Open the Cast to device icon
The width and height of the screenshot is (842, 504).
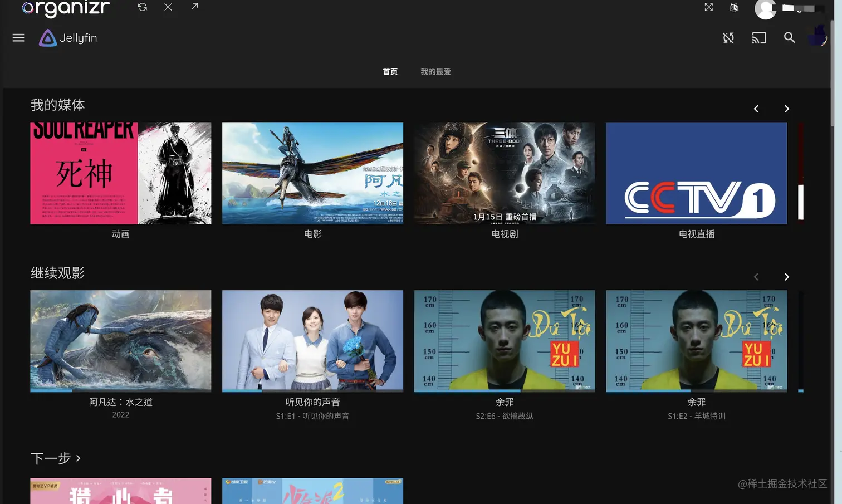(x=759, y=38)
